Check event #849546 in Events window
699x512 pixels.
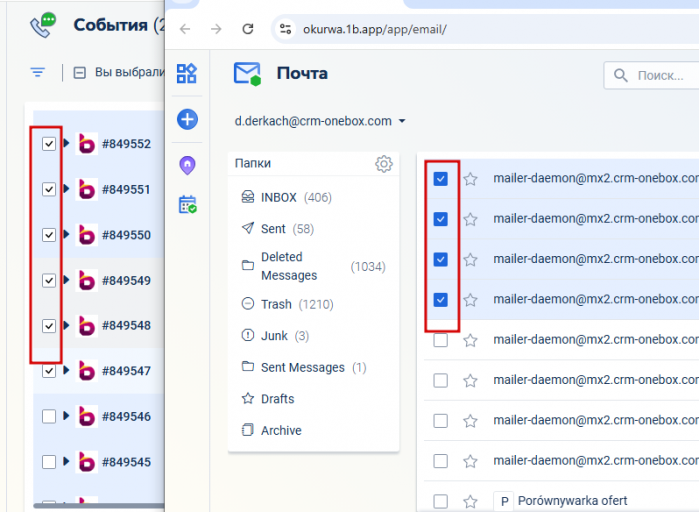coord(49,416)
